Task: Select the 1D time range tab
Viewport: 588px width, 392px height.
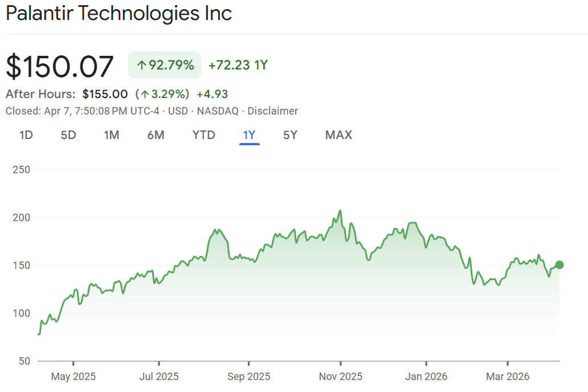Action: pyautogui.click(x=26, y=135)
